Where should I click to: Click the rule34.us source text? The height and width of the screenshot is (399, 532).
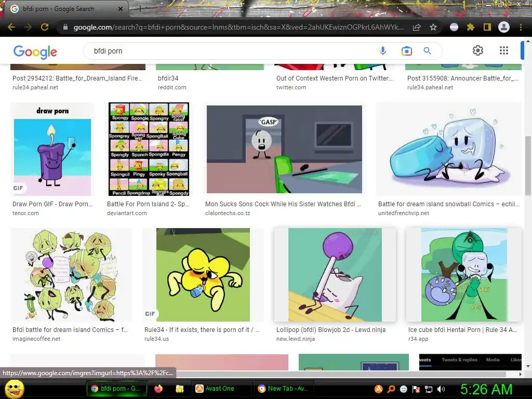coord(156,339)
